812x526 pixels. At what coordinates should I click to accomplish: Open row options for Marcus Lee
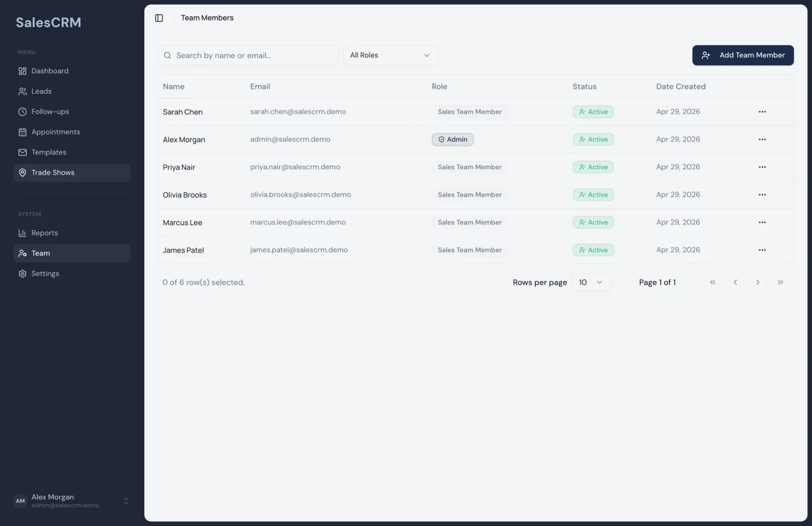tap(762, 222)
